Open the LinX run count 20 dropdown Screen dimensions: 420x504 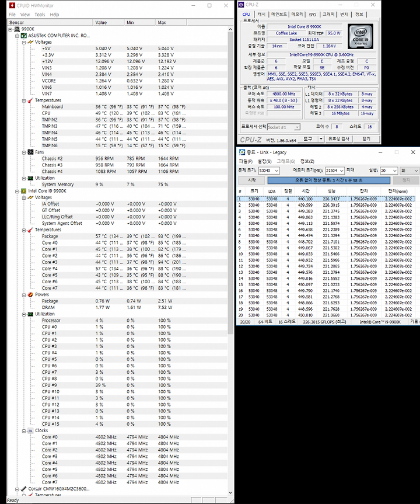coord(395,171)
